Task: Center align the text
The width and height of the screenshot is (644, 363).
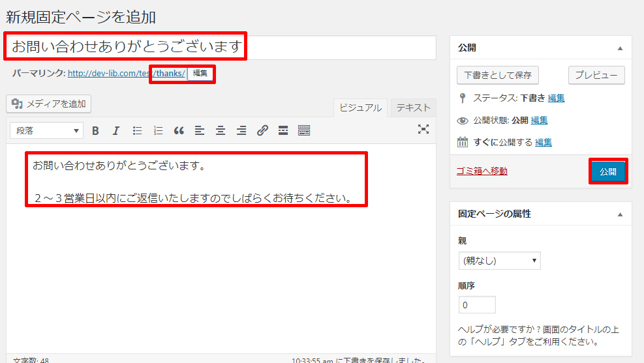Action: pyautogui.click(x=221, y=130)
